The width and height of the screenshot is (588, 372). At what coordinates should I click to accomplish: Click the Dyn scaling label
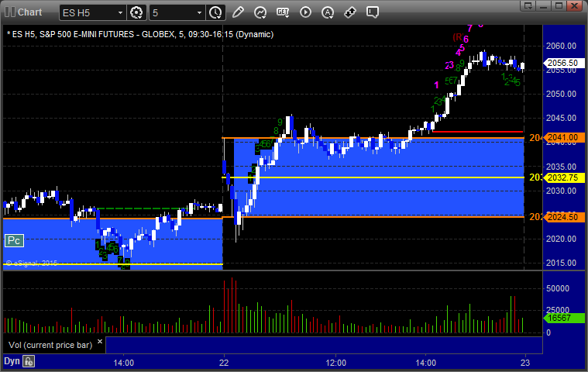(x=12, y=361)
